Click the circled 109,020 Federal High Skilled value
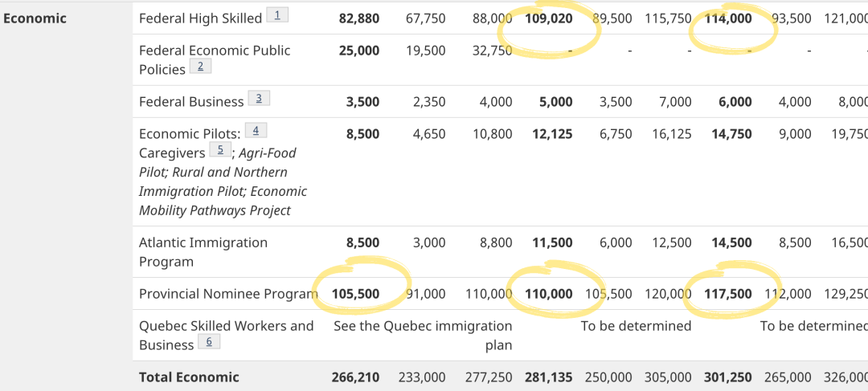The image size is (868, 391). coord(549,18)
